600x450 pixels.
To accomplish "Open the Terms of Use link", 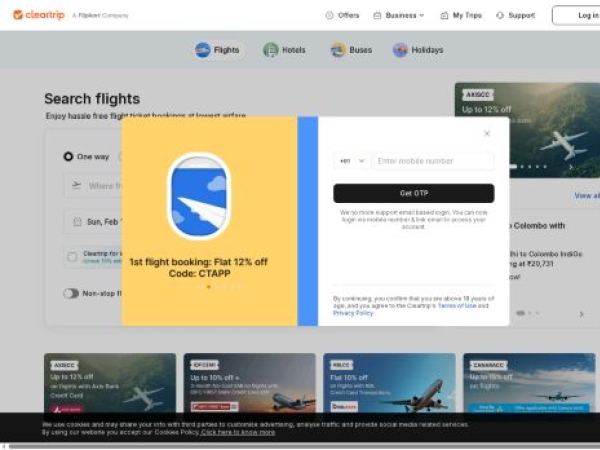I will (457, 306).
